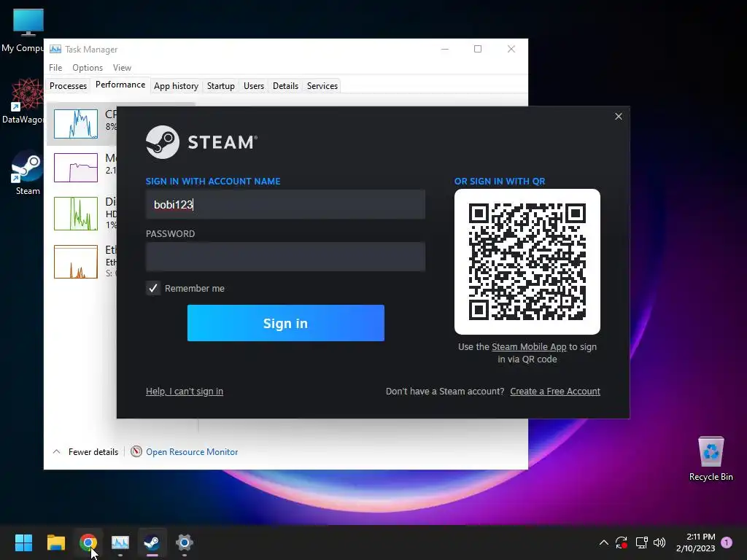Open the Steam Mobile App link
The height and width of the screenshot is (560, 747).
pos(529,346)
